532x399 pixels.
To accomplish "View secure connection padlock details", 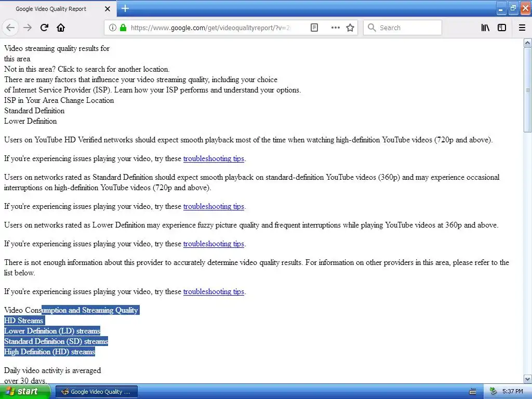I will (x=123, y=28).
